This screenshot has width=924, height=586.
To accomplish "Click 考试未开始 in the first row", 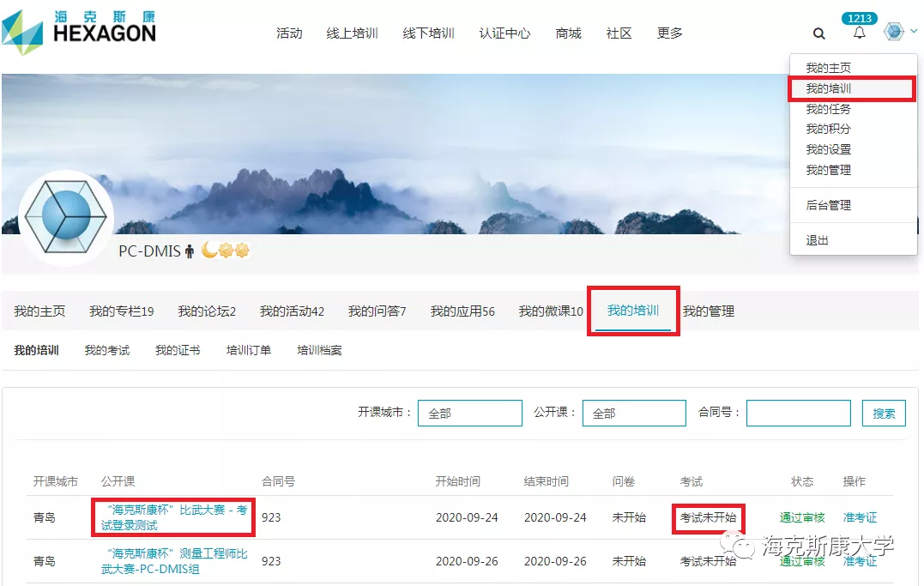I will [x=708, y=517].
